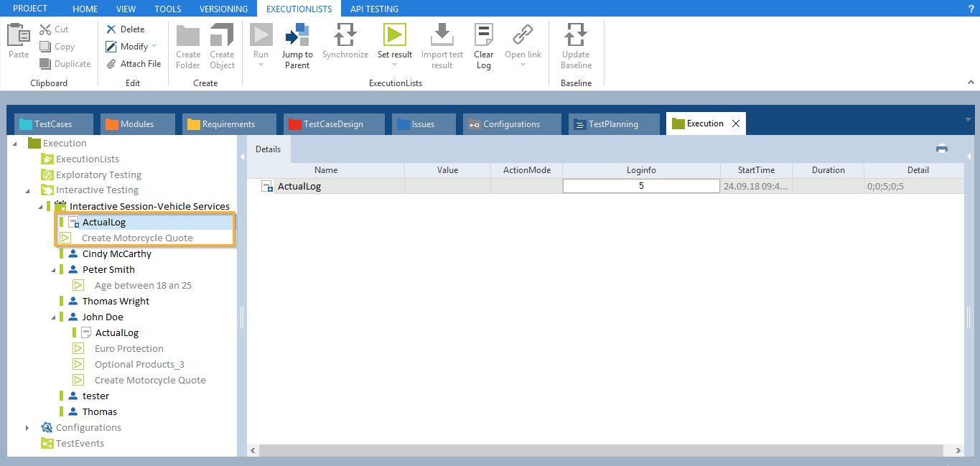The image size is (980, 466).
Task: Collapse the John Doe tree node
Action: [x=53, y=317]
